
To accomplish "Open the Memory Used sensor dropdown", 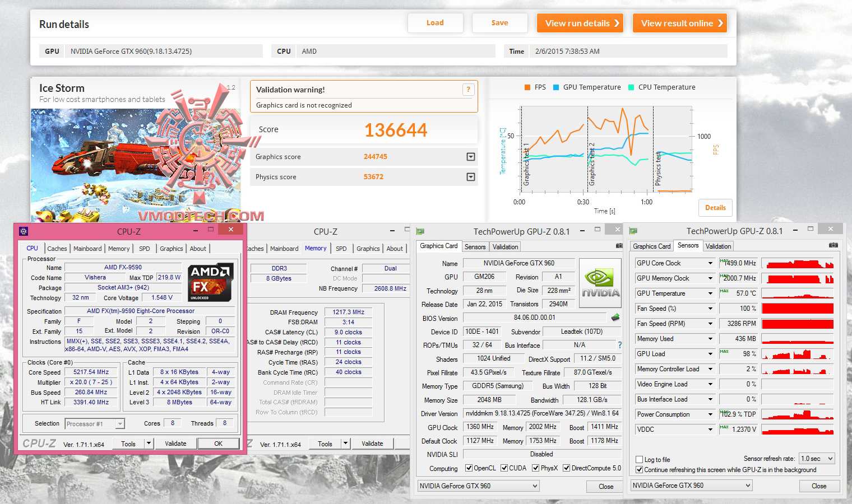I will pos(710,339).
